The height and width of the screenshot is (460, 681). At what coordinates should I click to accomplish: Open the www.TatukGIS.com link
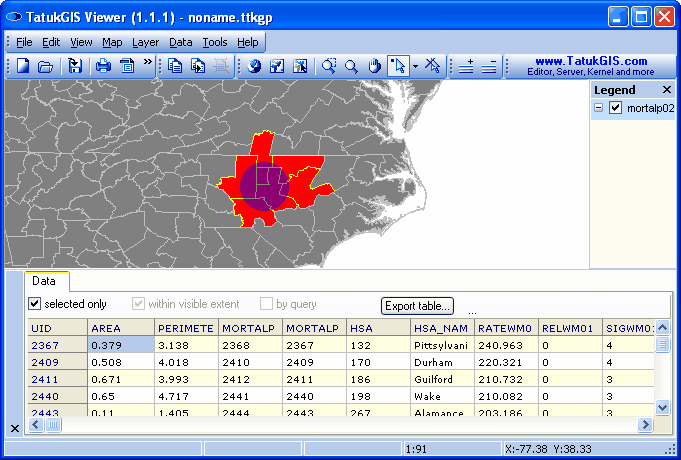point(591,61)
